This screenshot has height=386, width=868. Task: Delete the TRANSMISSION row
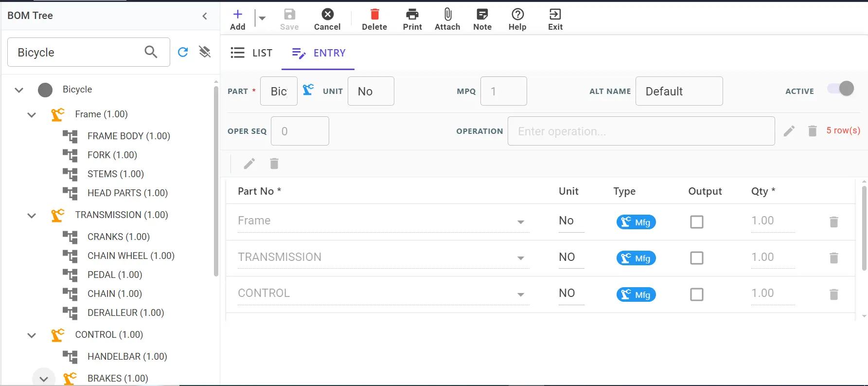coord(834,258)
